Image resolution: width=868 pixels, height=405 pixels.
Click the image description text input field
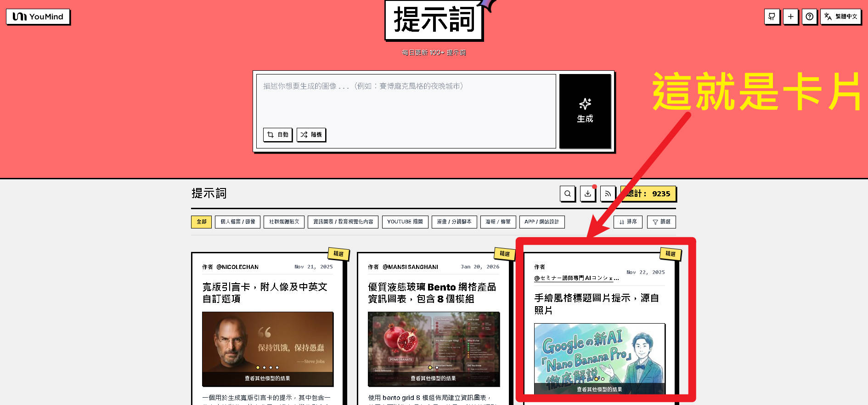coord(406,101)
